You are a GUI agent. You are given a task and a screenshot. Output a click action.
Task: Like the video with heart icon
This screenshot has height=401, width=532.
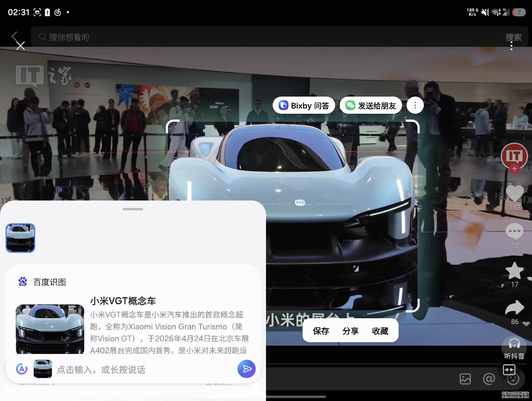click(515, 193)
